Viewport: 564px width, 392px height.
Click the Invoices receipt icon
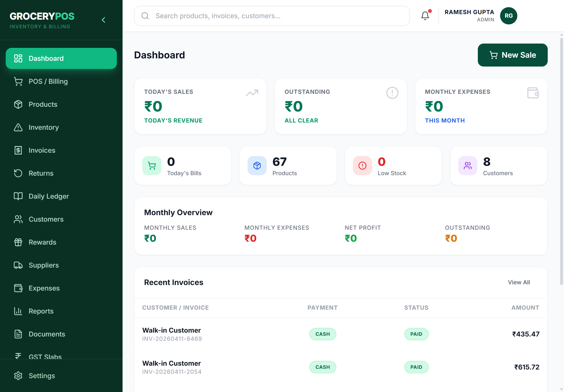pyautogui.click(x=18, y=150)
